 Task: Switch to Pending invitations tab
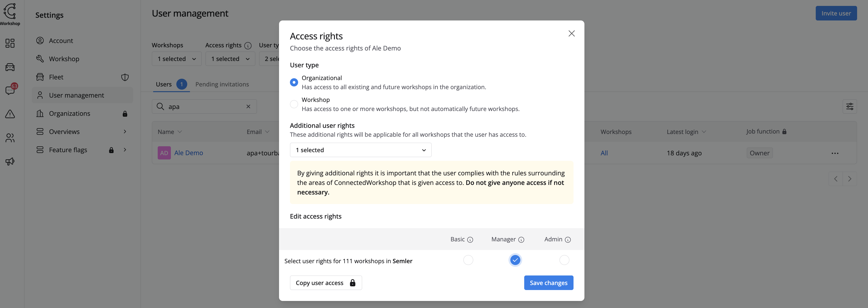[222, 84]
